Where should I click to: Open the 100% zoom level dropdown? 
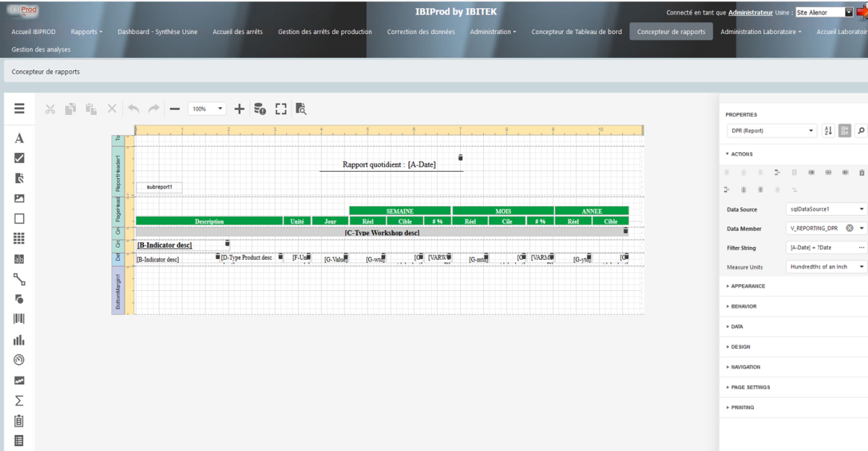pos(208,109)
